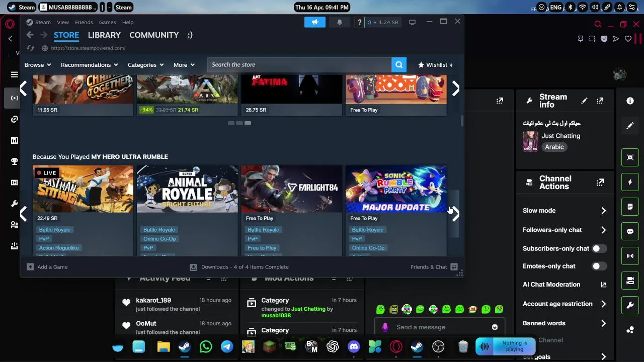Expand the Browse dropdown menu
The height and width of the screenshot is (362, 644).
pos(38,65)
